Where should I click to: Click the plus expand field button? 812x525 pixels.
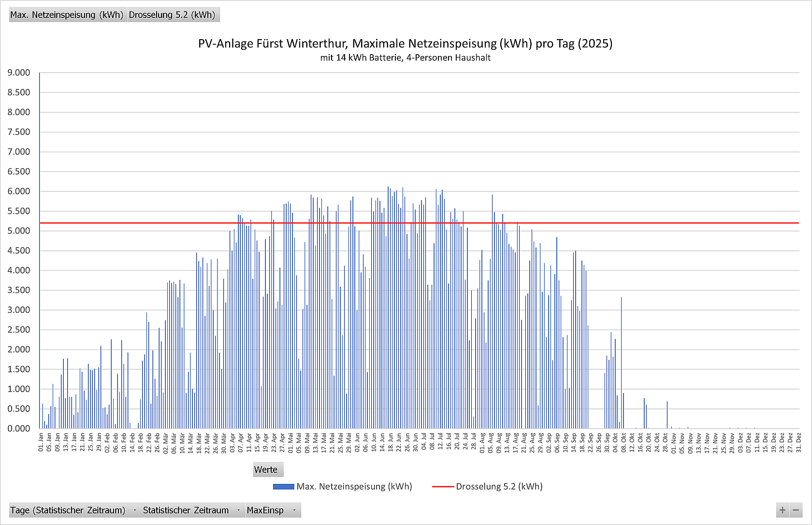[782, 510]
